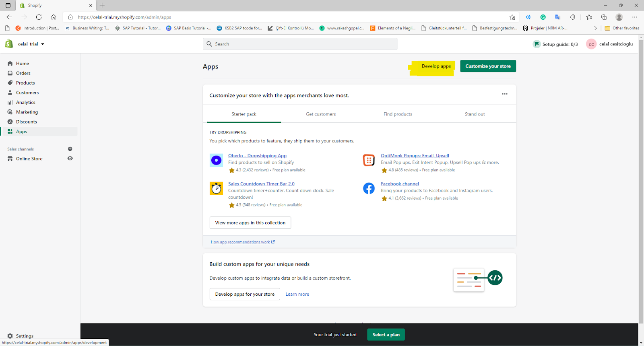The width and height of the screenshot is (644, 346).
Task: Open browser profile avatar icon
Action: click(619, 17)
